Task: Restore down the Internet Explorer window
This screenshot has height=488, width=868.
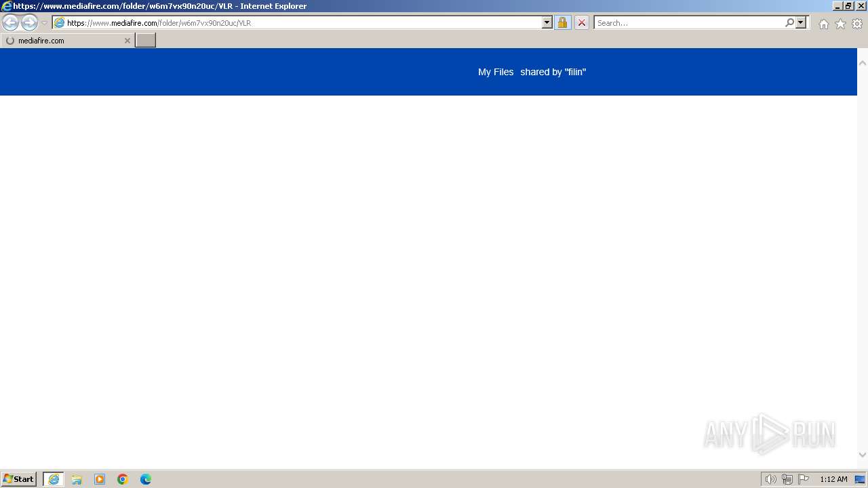Action: [x=848, y=6]
